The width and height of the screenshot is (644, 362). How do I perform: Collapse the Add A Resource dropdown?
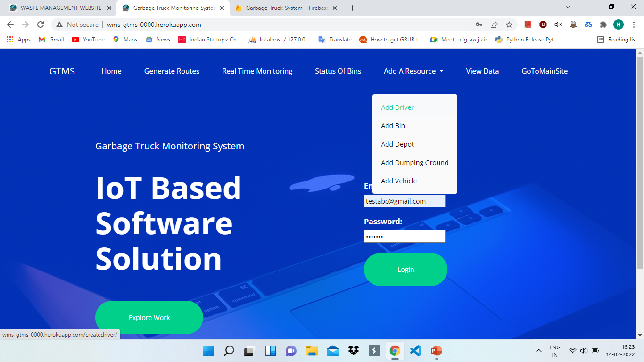pos(413,71)
